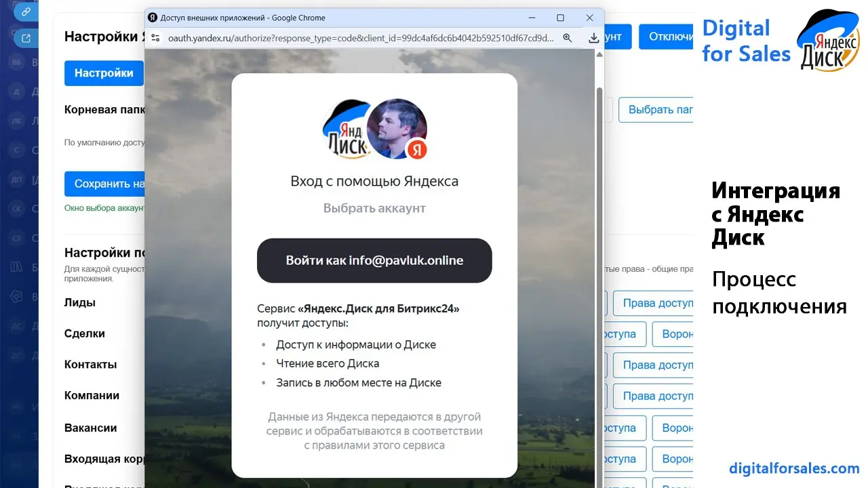The image size is (868, 488).
Task: Click the "Корневая папк" label in the background window
Action: 104,110
